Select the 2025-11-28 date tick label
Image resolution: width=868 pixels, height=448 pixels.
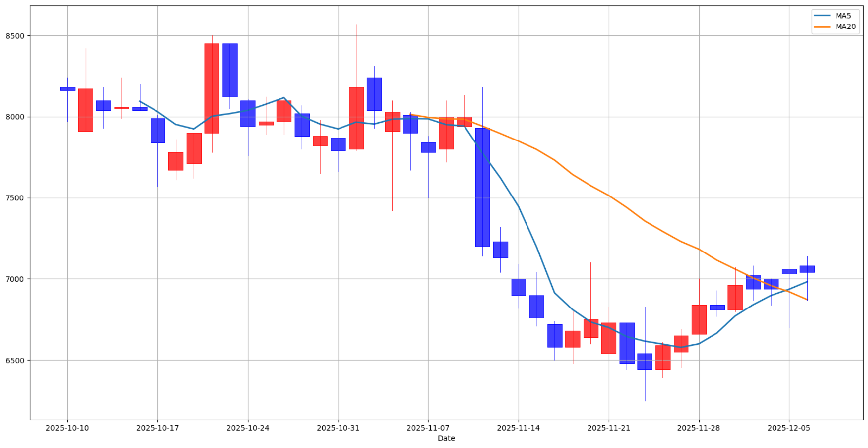click(699, 428)
